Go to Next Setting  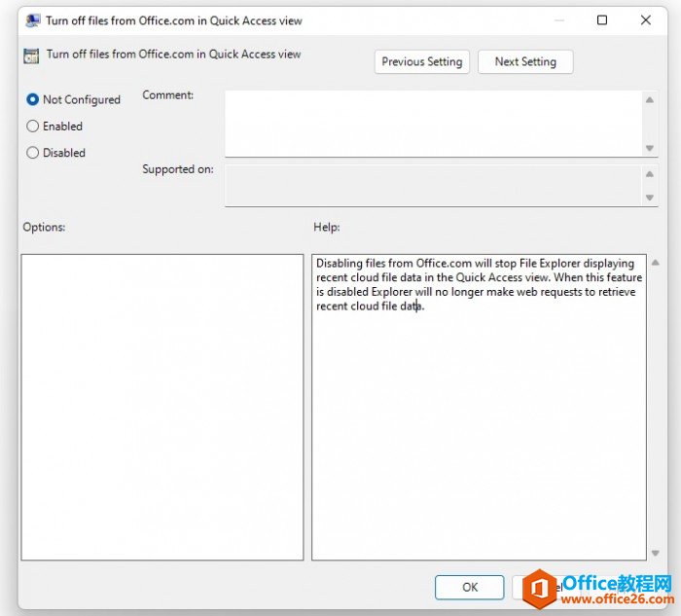tap(525, 61)
